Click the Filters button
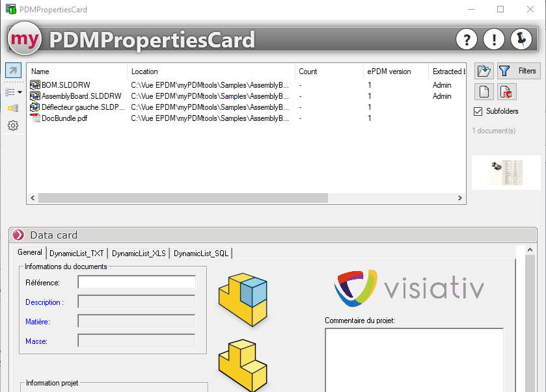The height and width of the screenshot is (392, 546). pos(519,71)
